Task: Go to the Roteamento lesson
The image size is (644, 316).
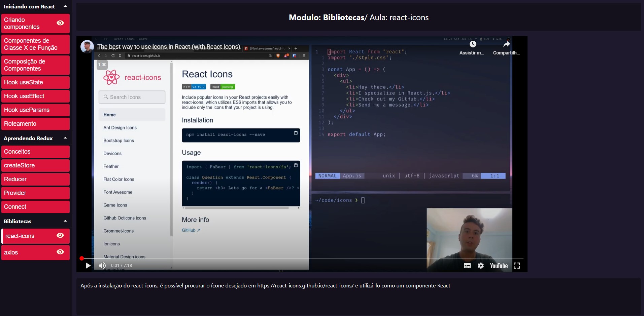Action: [x=35, y=124]
